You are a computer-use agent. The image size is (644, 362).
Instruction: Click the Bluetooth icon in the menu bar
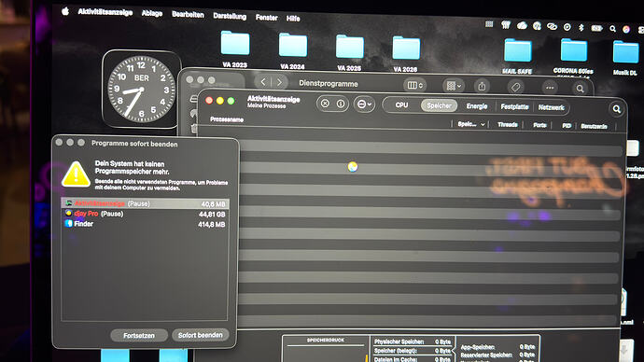581,27
